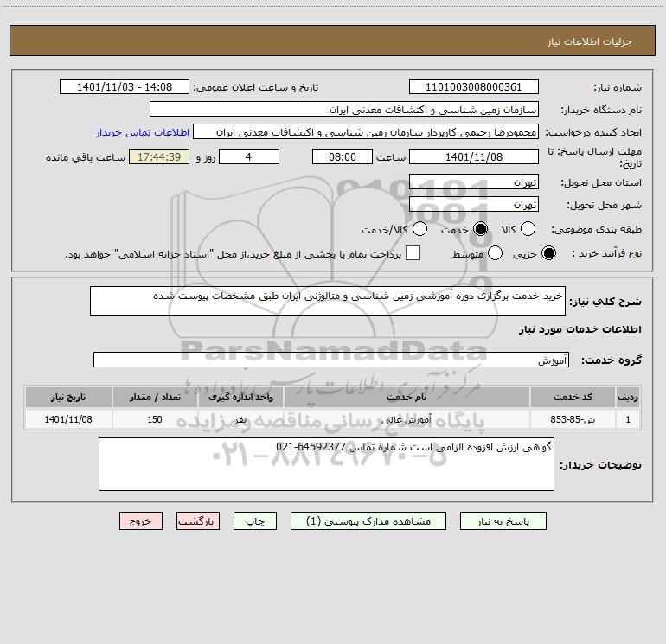Click the شرح کلی نیاز description text box
This screenshot has width=666, height=644.
[328, 301]
